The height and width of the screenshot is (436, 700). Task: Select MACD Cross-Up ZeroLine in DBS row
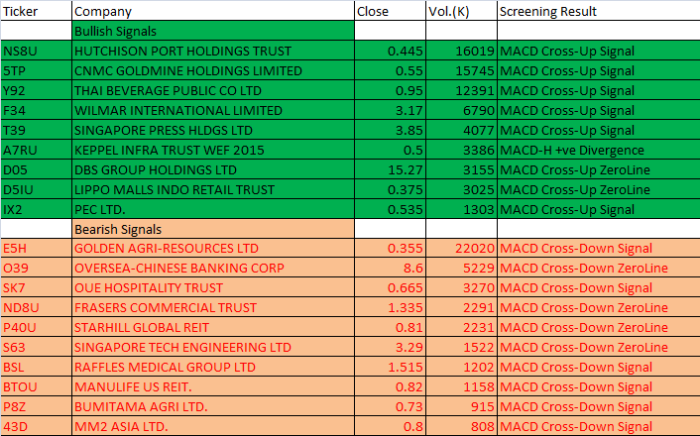(x=599, y=170)
